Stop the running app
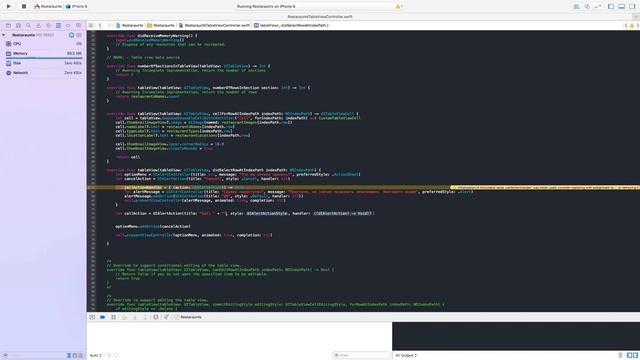Screen dimensions: 640x360 [x=24, y=7]
